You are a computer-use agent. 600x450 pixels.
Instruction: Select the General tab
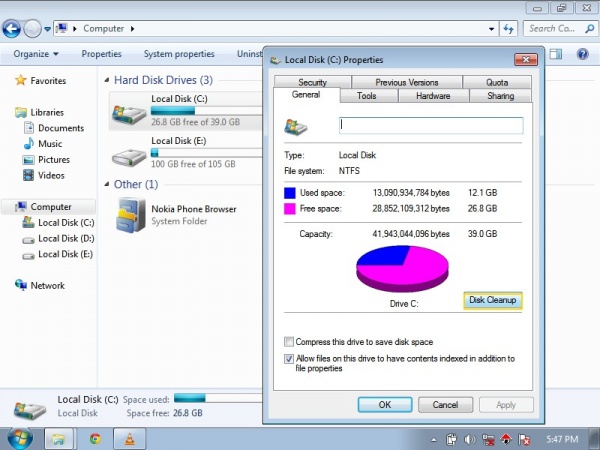pos(306,95)
